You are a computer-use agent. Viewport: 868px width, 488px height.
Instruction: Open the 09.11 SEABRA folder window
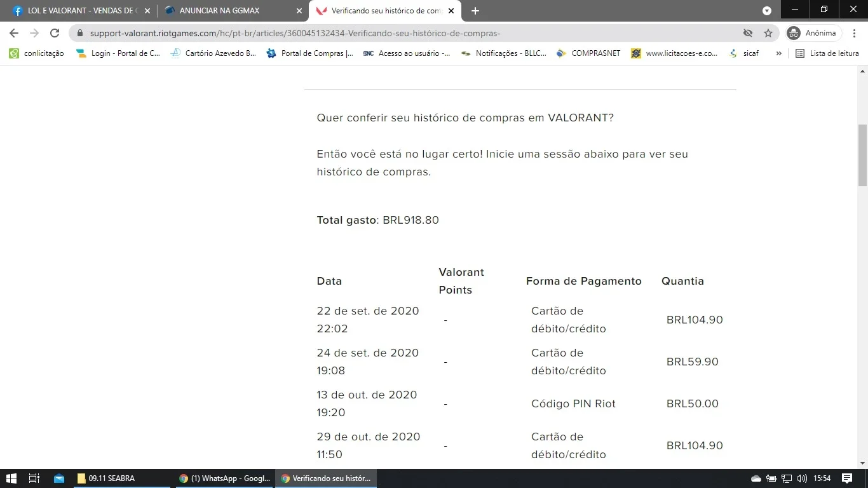(x=122, y=478)
